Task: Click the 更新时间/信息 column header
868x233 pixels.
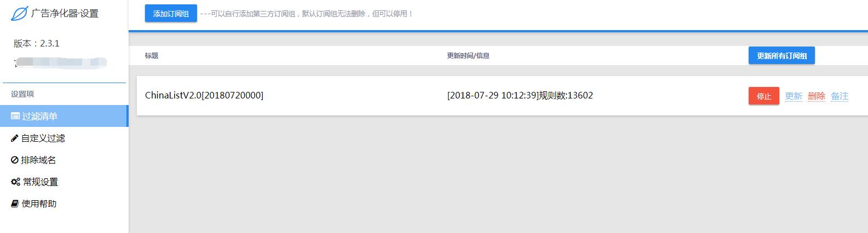Action: 468,56
